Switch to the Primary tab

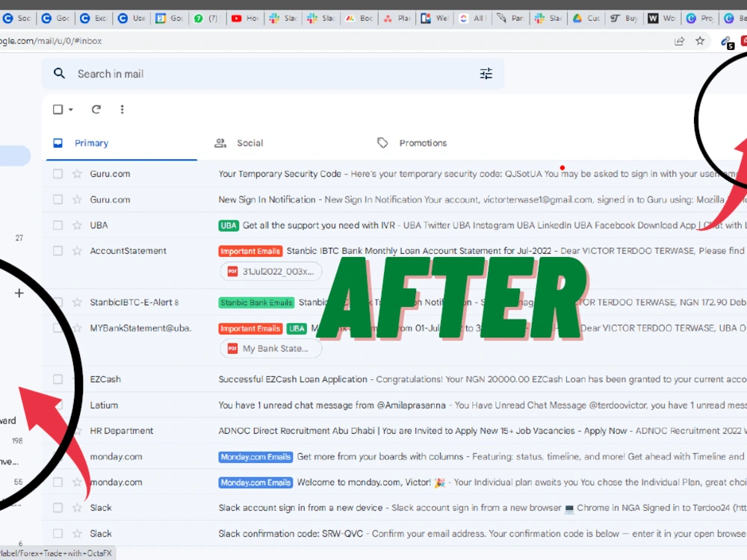pos(122,143)
